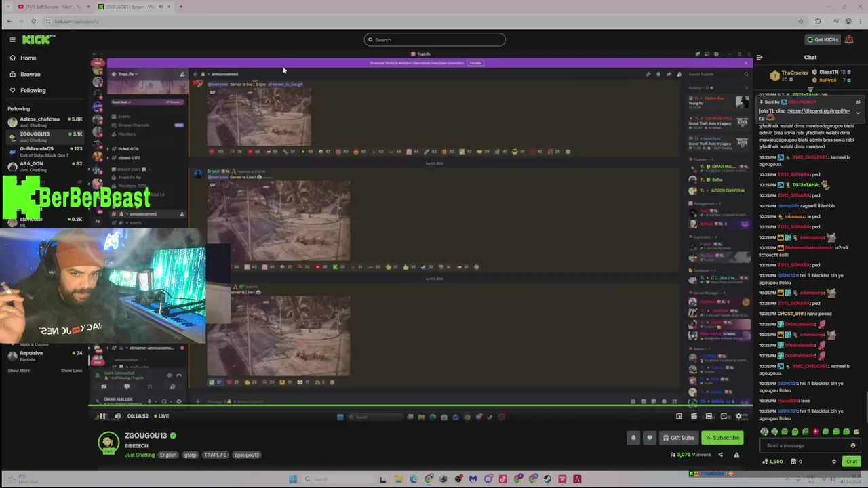Click the stream progress bar
The width and height of the screenshot is (868, 488).
pyautogui.click(x=420, y=406)
